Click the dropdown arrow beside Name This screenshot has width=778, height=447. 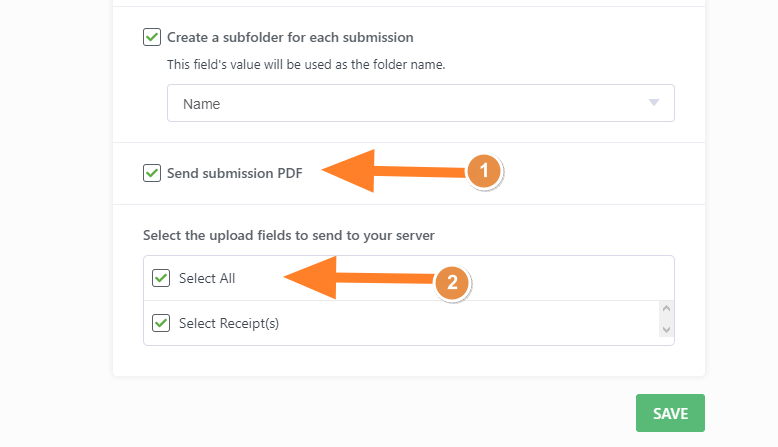(654, 103)
